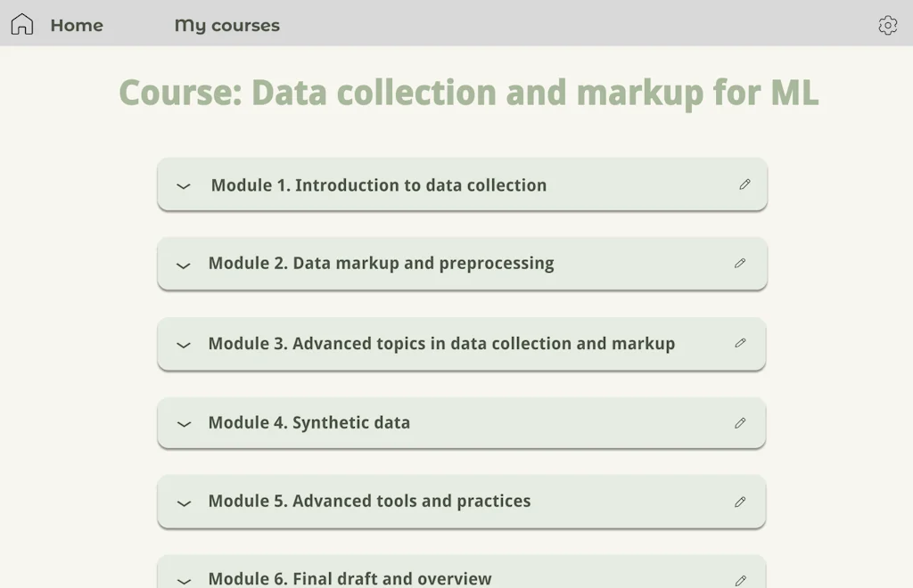Expand Module 2 Data markup and preprocessing
This screenshot has width=913, height=588.
click(x=183, y=265)
